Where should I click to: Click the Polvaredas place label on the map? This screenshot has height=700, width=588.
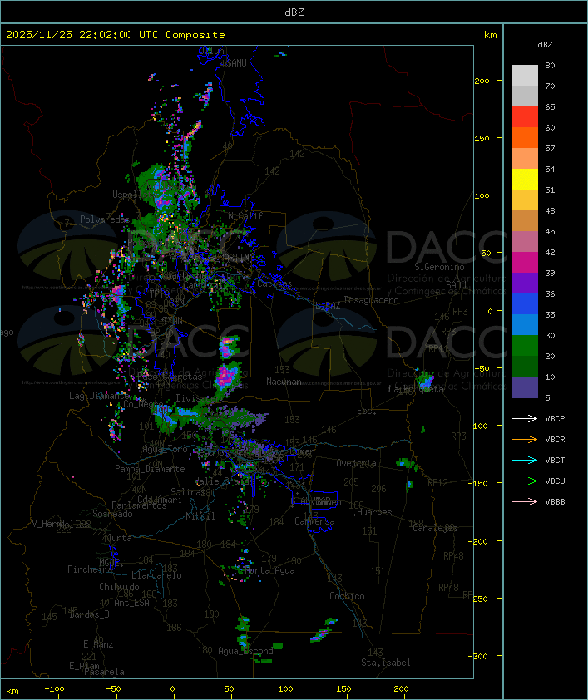pyautogui.click(x=105, y=219)
